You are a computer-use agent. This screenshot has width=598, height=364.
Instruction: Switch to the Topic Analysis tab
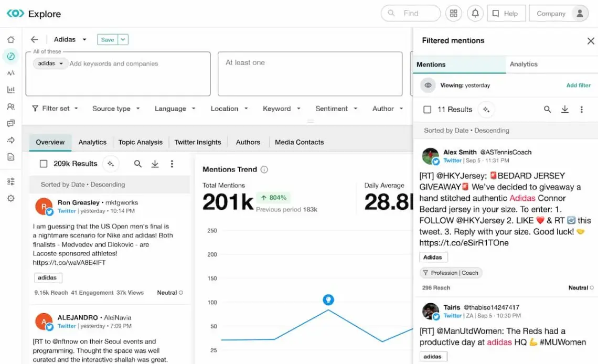coord(140,142)
